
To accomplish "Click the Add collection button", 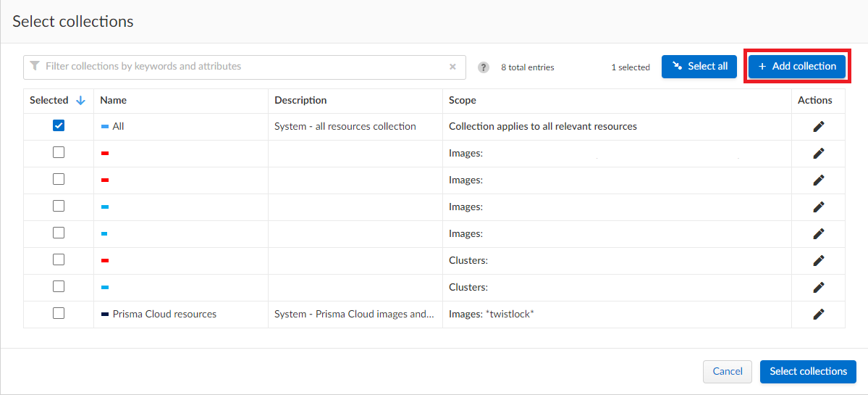I will (x=796, y=67).
